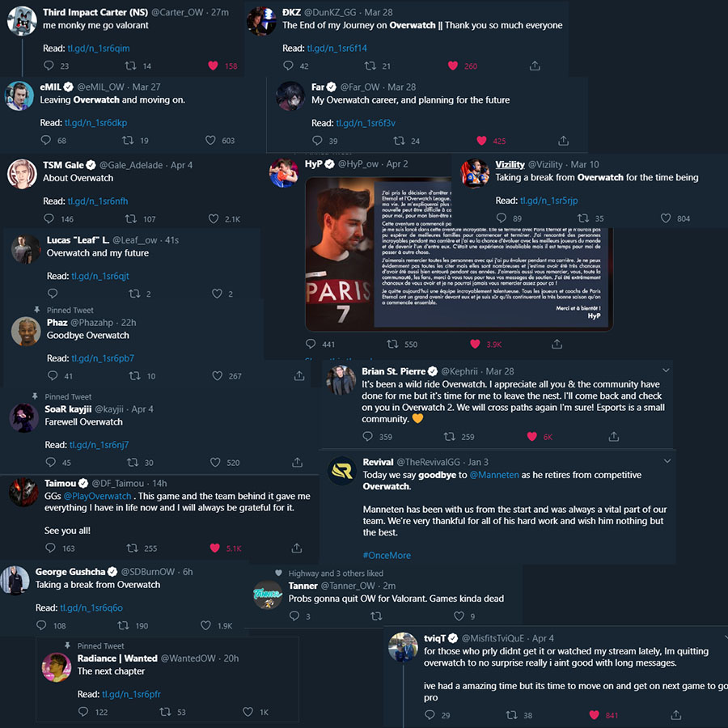The width and height of the screenshot is (728, 728).
Task: Follow the #OnceMore hashtag
Action: coord(387,555)
